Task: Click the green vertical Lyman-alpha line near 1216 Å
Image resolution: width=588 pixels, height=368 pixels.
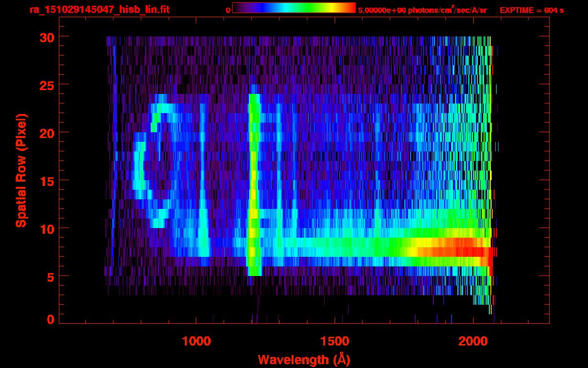Action: tap(254, 184)
